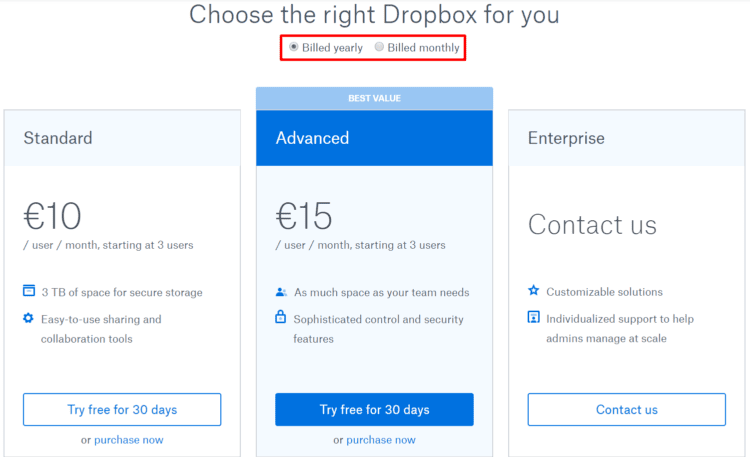Click the support badge icon beside Individualized support
750x457 pixels.
[x=534, y=317]
